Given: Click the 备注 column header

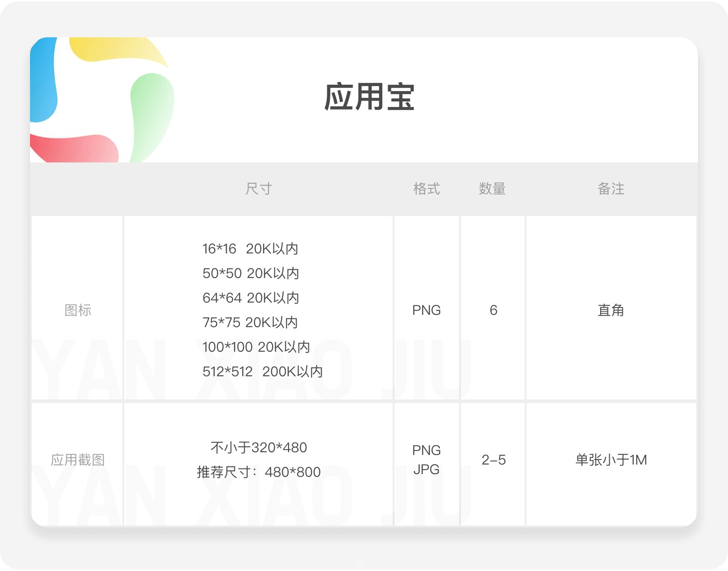Looking at the screenshot, I should [611, 188].
